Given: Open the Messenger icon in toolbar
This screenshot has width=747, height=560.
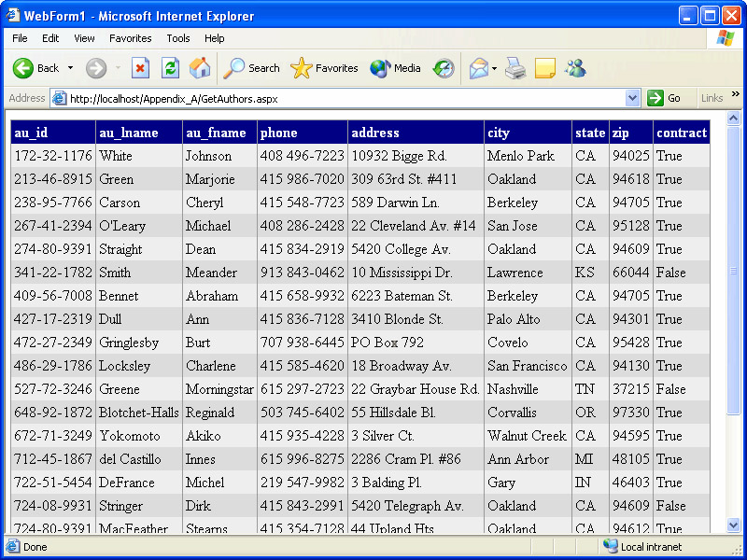Looking at the screenshot, I should (575, 68).
